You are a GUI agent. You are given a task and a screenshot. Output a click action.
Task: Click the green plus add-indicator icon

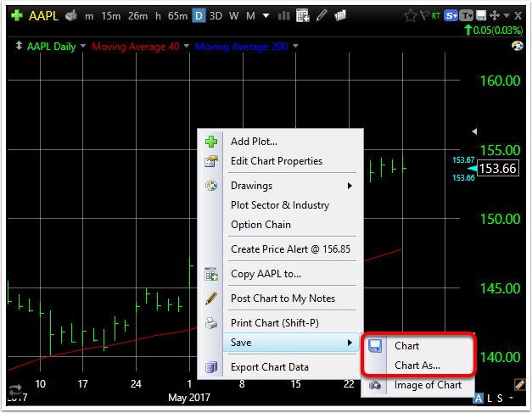click(17, 15)
